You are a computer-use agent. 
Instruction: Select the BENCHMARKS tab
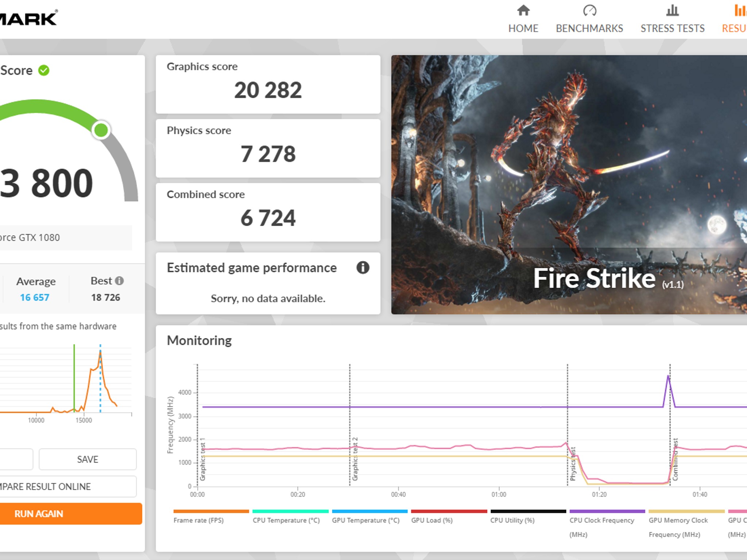pos(589,28)
